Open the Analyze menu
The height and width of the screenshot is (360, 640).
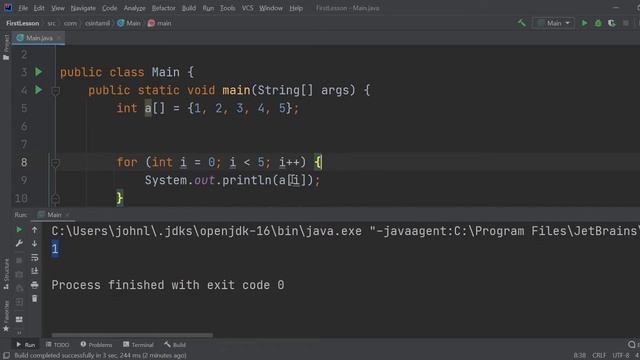coord(134,8)
